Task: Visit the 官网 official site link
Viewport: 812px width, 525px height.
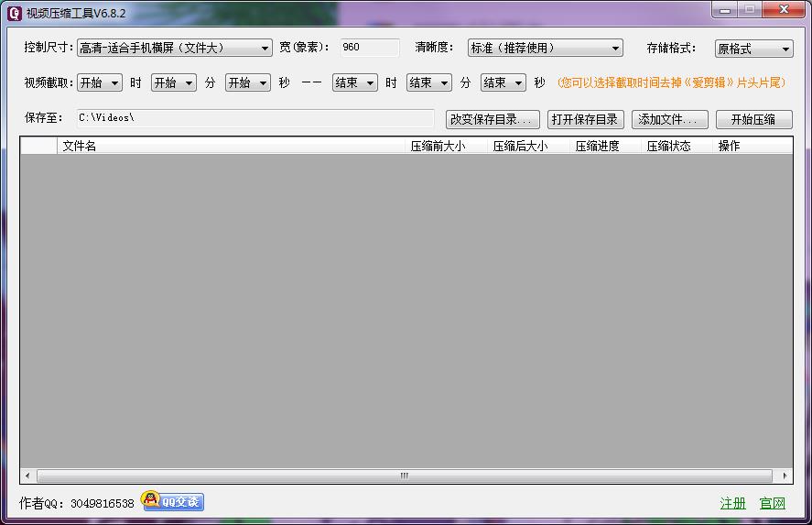Action: 773,503
